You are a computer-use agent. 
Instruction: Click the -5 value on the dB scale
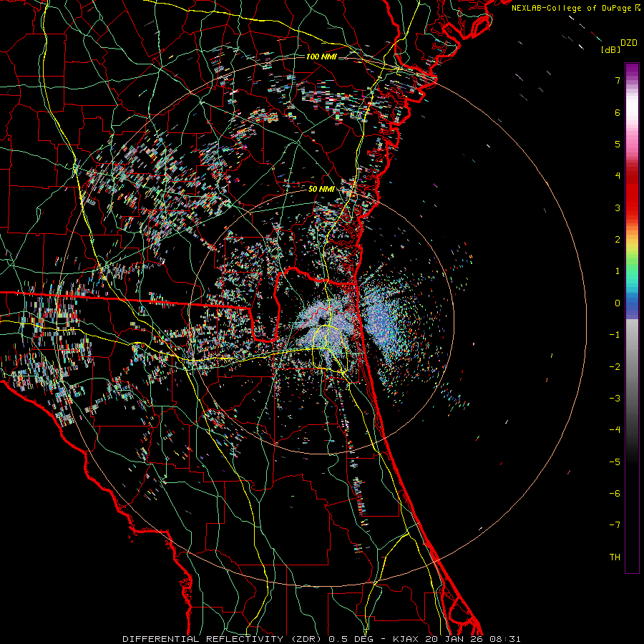pos(615,462)
